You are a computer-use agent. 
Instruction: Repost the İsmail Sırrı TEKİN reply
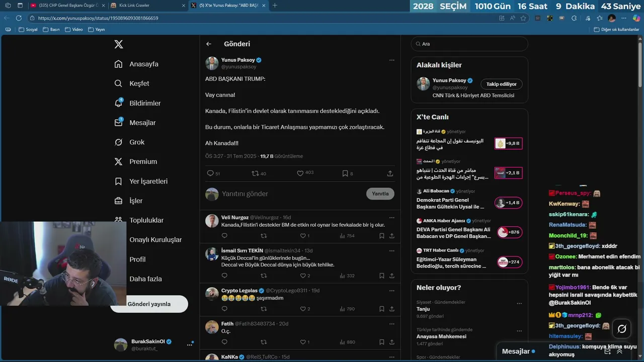264,276
